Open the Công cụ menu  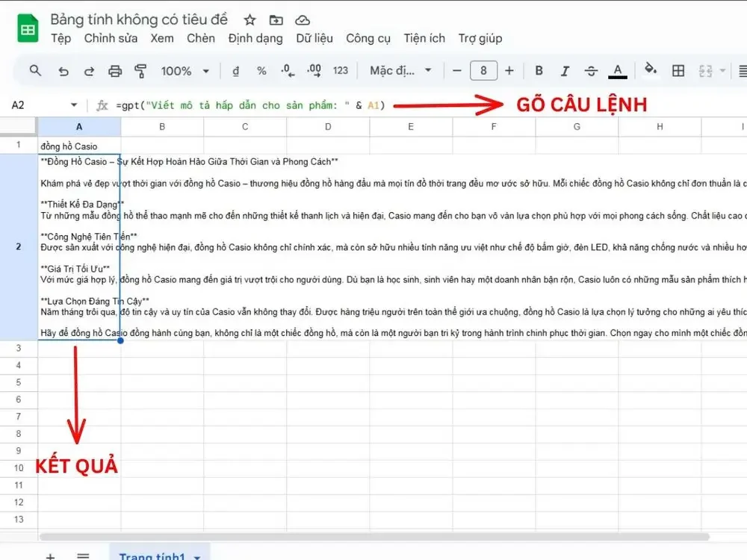click(368, 39)
